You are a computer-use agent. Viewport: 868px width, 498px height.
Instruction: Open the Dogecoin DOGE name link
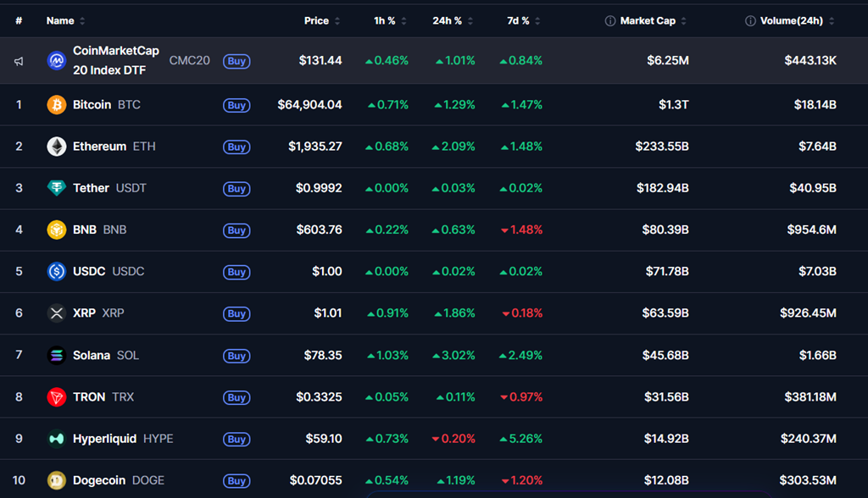[119, 480]
